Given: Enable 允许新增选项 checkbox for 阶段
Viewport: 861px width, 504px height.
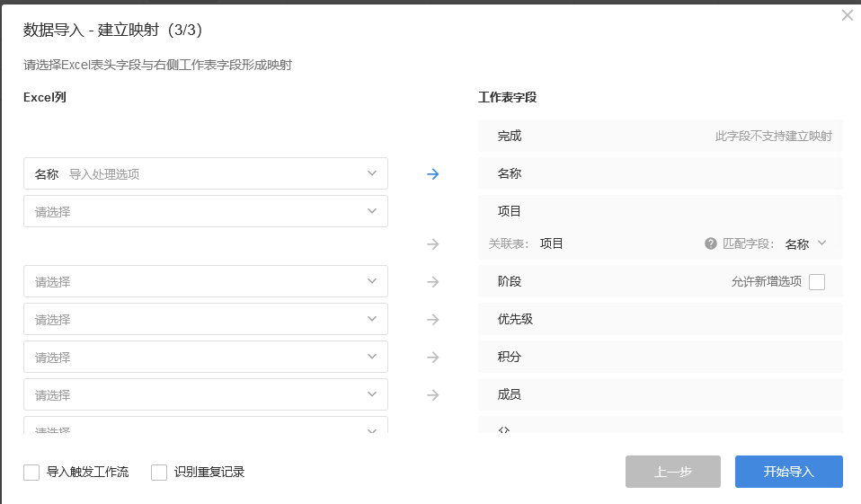Looking at the screenshot, I should [x=816, y=282].
